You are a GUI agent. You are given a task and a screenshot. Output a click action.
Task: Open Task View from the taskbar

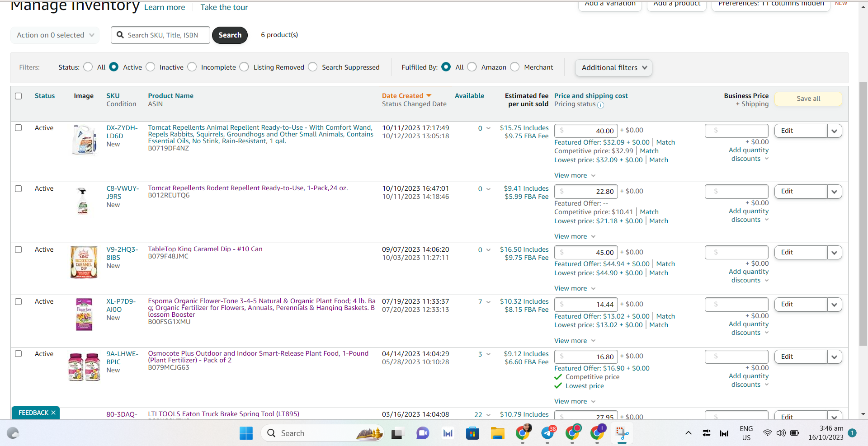click(397, 433)
